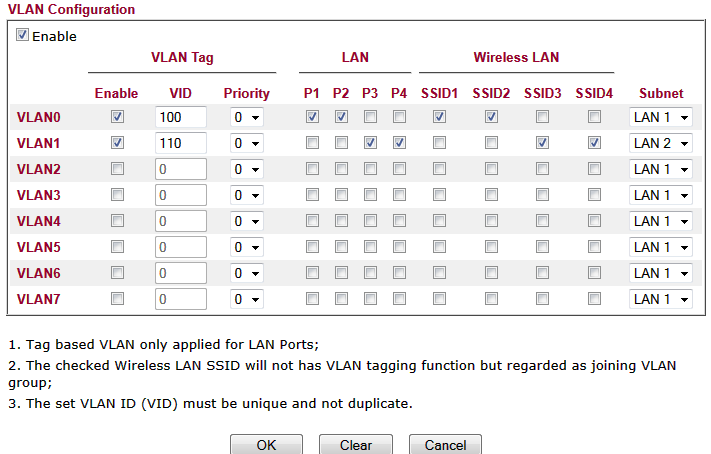Open the VLAN1 Subnet dropdown showing LAN 2
The height and width of the screenshot is (454, 711).
(661, 143)
